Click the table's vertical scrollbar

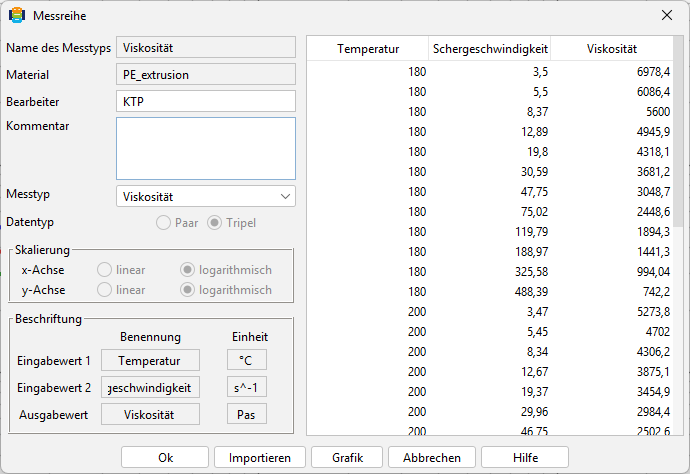679,235
